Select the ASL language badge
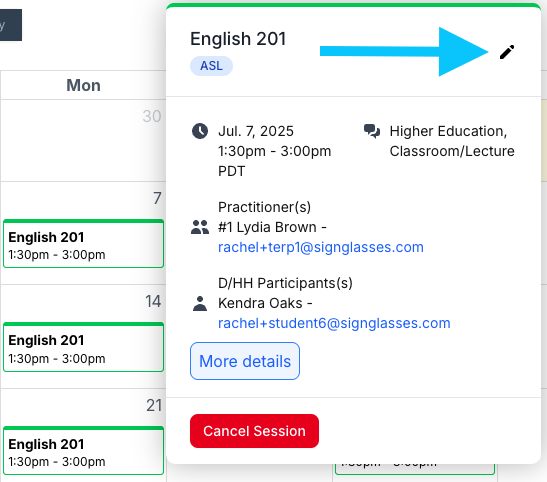The height and width of the screenshot is (482, 547). tap(211, 66)
